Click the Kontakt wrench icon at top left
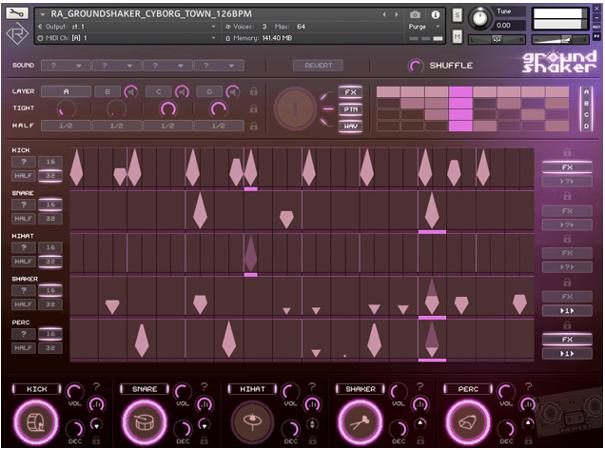 click(17, 13)
